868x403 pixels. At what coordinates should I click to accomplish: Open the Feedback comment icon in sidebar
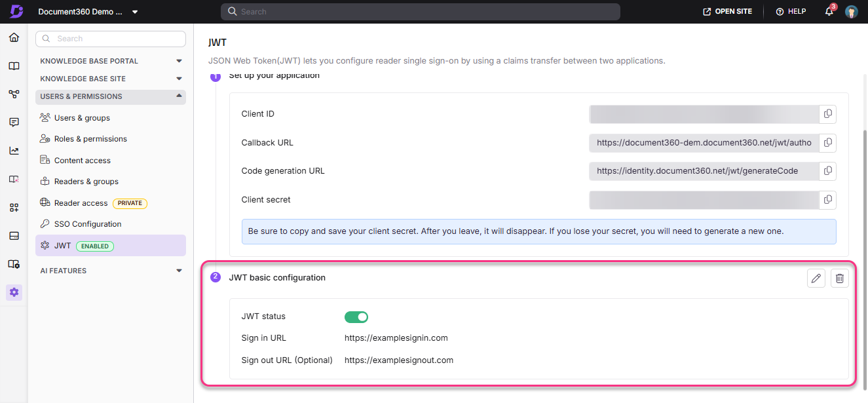14,122
